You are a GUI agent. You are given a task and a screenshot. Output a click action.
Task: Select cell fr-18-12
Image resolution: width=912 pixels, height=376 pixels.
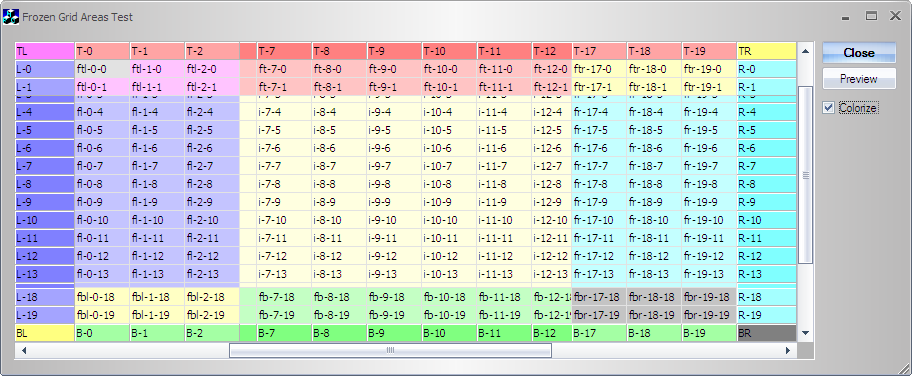pyautogui.click(x=654, y=257)
